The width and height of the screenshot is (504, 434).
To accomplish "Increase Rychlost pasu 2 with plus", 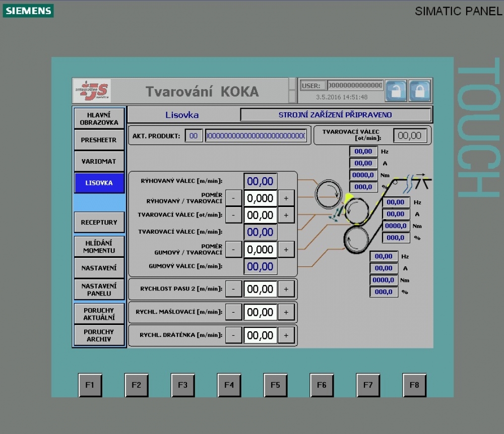I will tap(286, 289).
